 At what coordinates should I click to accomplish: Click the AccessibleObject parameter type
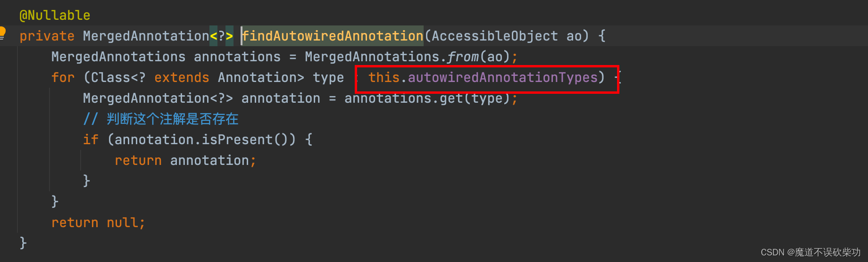pyautogui.click(x=494, y=36)
